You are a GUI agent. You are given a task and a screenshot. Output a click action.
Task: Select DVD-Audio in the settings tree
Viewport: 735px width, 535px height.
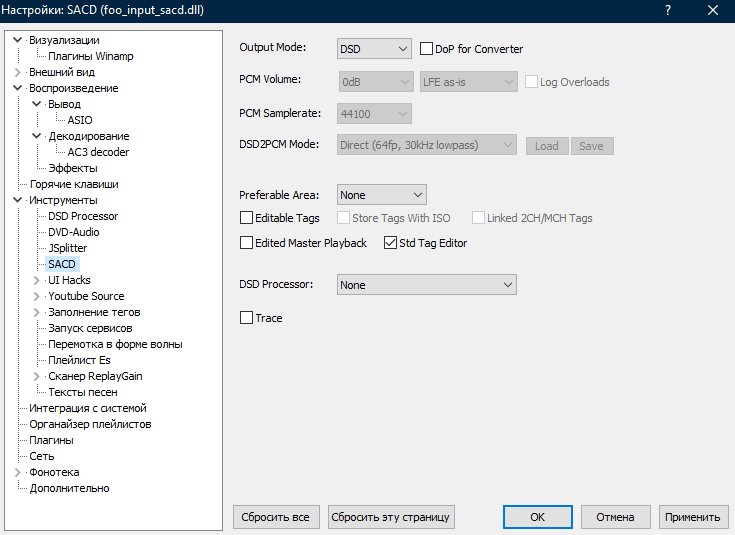point(74,232)
